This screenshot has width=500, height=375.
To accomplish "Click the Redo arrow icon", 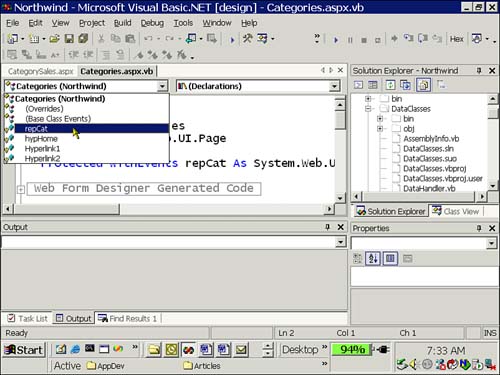I will click(x=169, y=39).
